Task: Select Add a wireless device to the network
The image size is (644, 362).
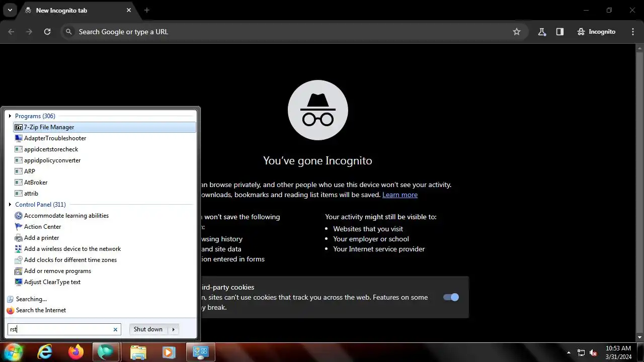Action: [x=104, y=249]
